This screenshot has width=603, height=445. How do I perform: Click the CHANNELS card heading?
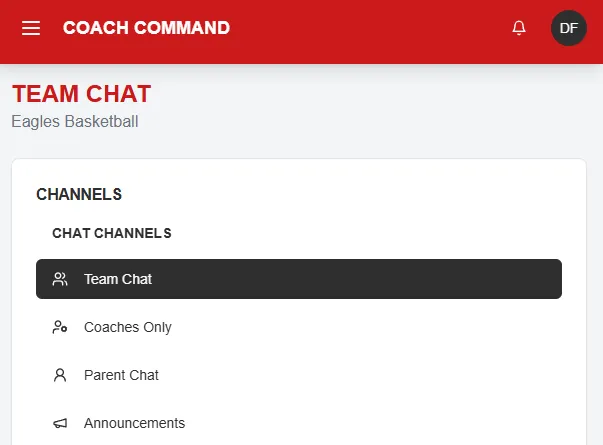tap(79, 194)
